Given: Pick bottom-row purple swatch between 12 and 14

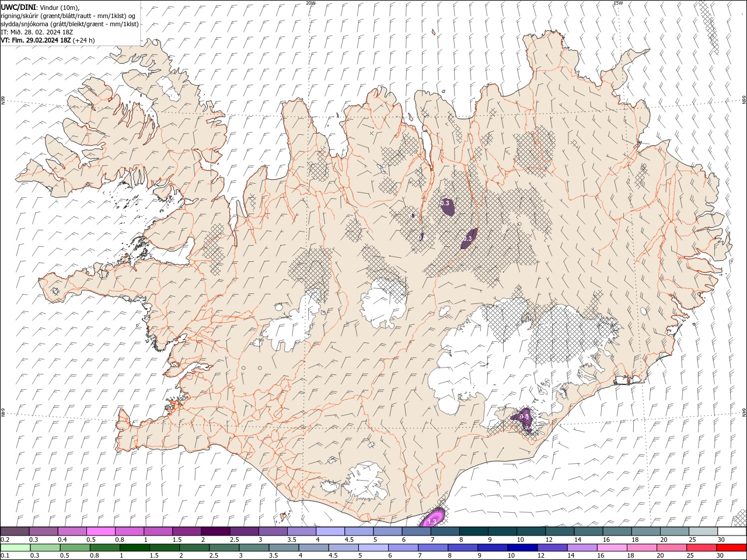Looking at the screenshot, I should pyautogui.click(x=552, y=548).
